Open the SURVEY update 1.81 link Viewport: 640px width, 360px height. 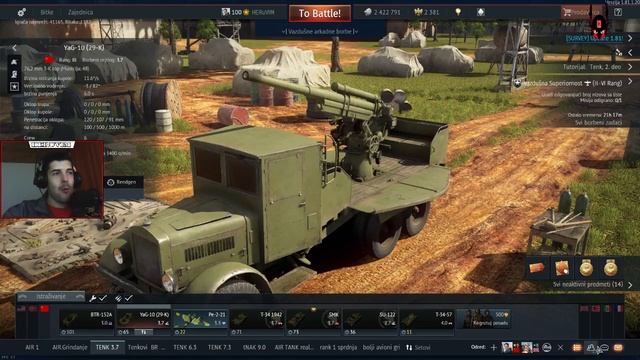tap(594, 38)
